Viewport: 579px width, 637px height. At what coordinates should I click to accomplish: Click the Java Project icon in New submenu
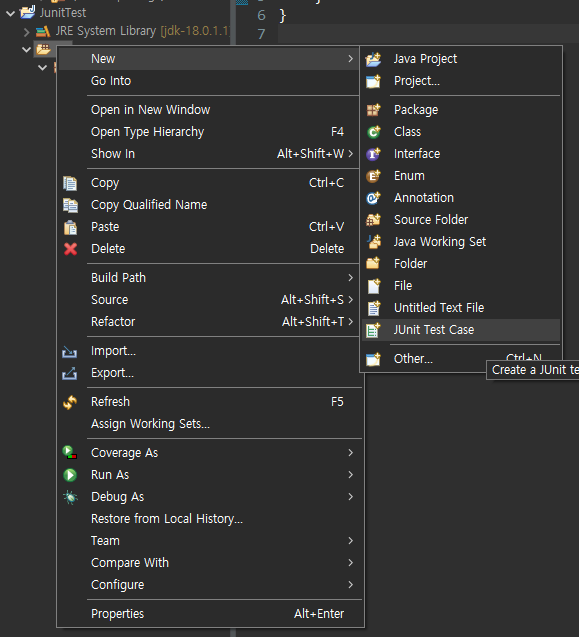[373, 59]
